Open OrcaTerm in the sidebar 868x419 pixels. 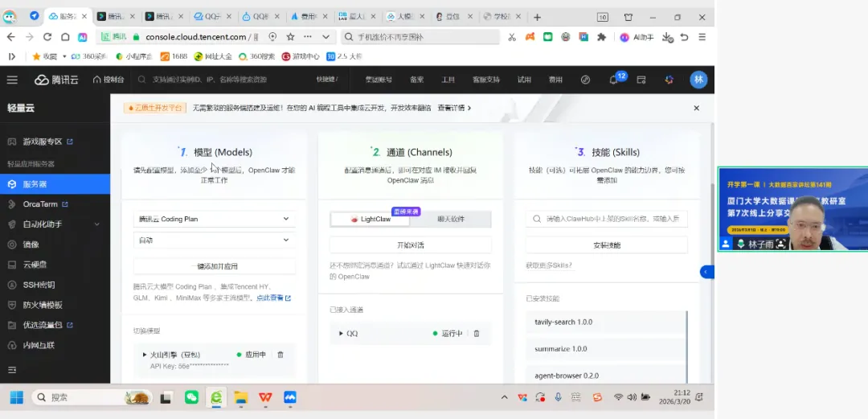[40, 204]
